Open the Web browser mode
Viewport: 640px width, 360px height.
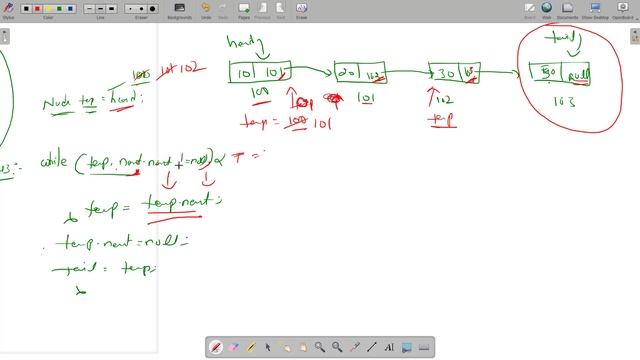pos(547,11)
